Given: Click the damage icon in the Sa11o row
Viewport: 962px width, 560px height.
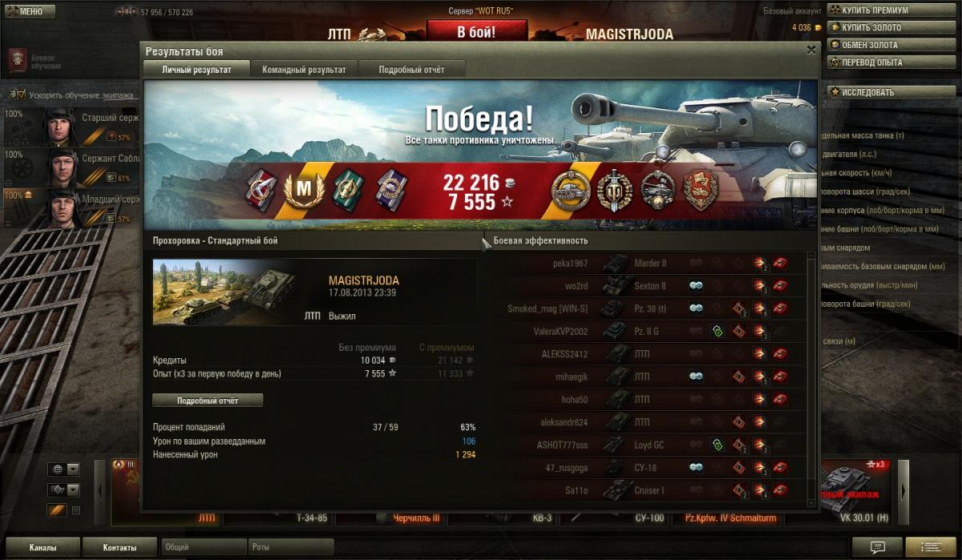Looking at the screenshot, I should click(x=759, y=490).
